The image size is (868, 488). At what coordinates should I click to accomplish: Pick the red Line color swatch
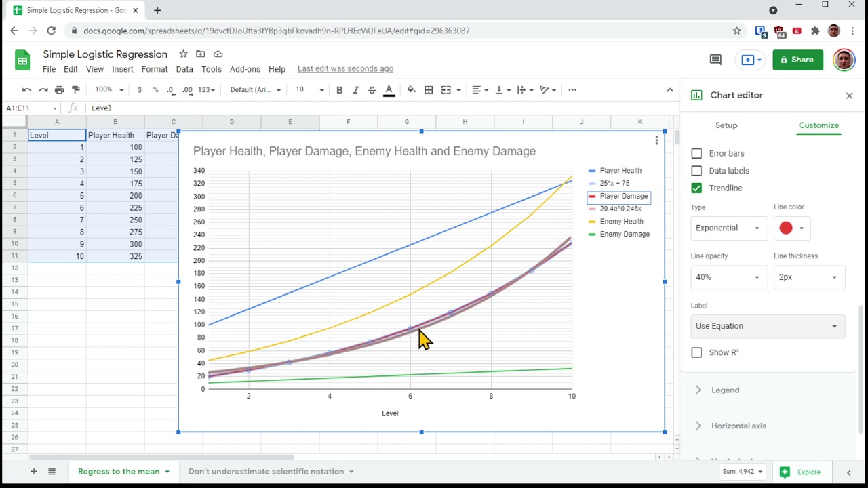(x=791, y=228)
